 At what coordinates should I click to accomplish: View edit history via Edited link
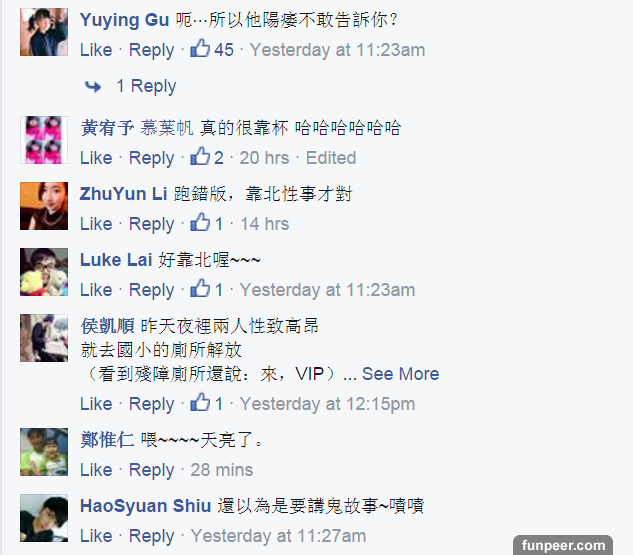point(331,157)
